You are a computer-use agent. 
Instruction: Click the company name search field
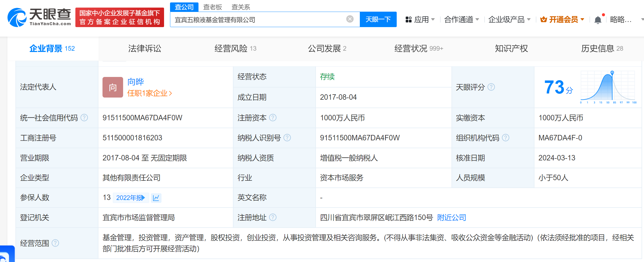tap(258, 20)
